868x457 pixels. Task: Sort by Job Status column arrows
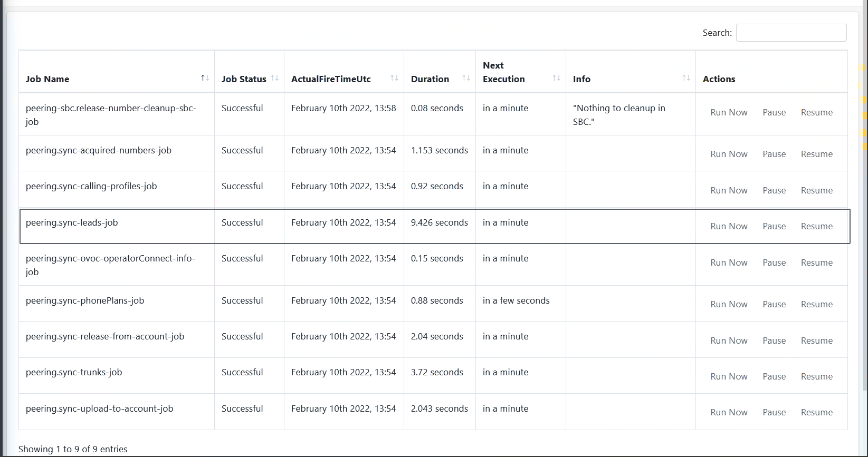click(274, 78)
